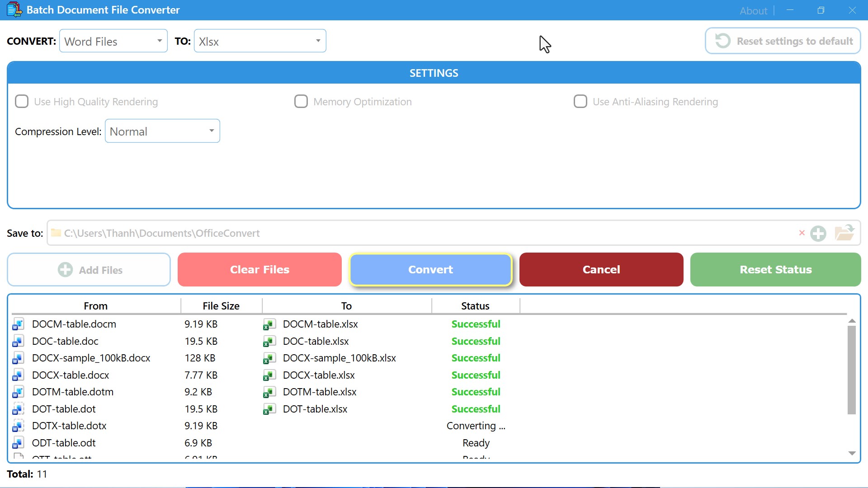868x488 pixels.
Task: Toggle Memory Optimization checkbox
Action: 301,101
